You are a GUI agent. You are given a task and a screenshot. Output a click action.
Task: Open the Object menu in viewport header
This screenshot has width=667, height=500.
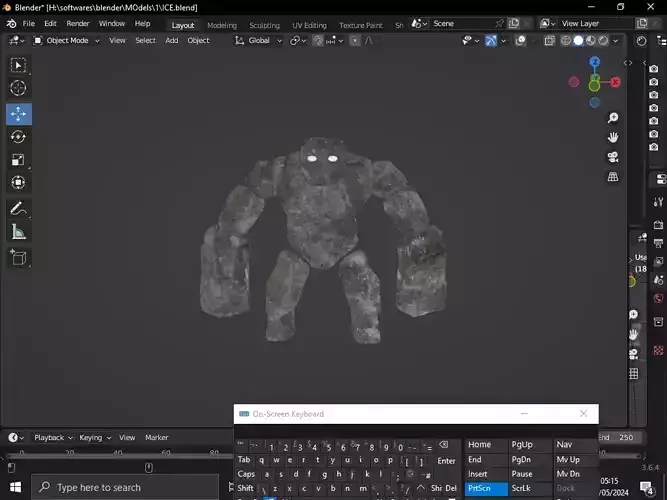click(198, 40)
